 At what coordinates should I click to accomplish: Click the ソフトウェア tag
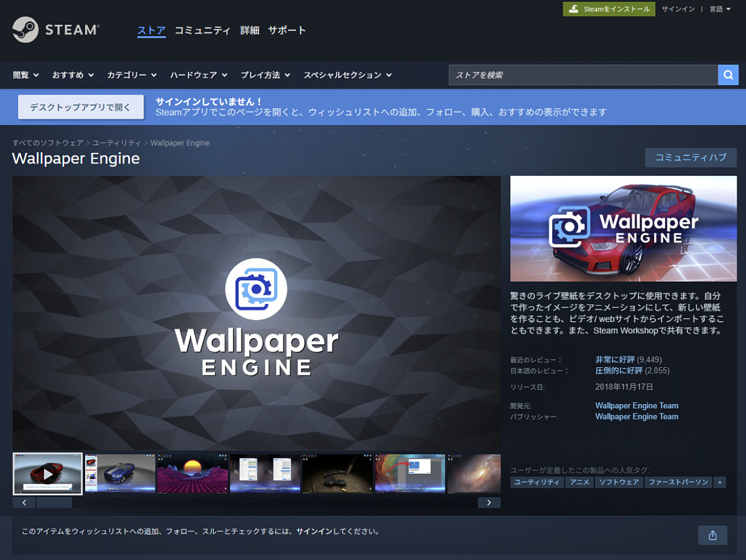pyautogui.click(x=619, y=482)
